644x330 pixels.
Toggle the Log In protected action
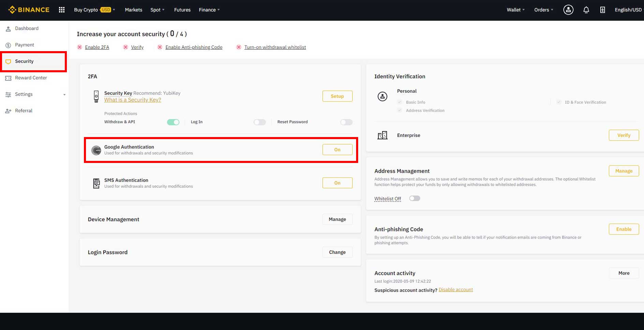tap(260, 122)
